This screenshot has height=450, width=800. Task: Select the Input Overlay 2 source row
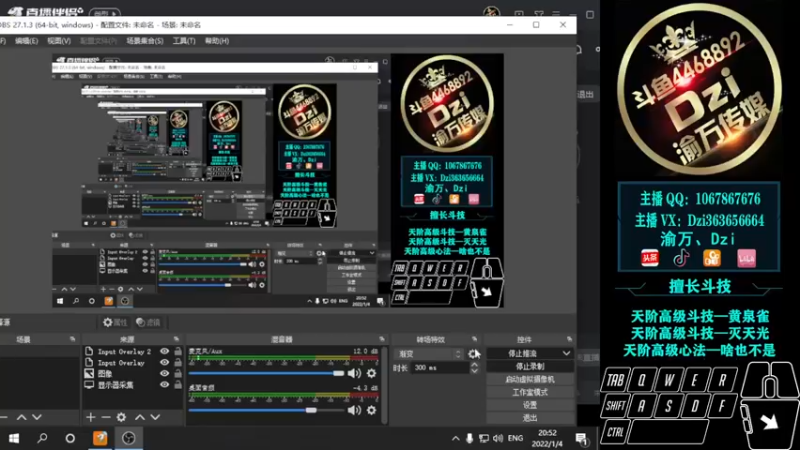(x=133, y=352)
